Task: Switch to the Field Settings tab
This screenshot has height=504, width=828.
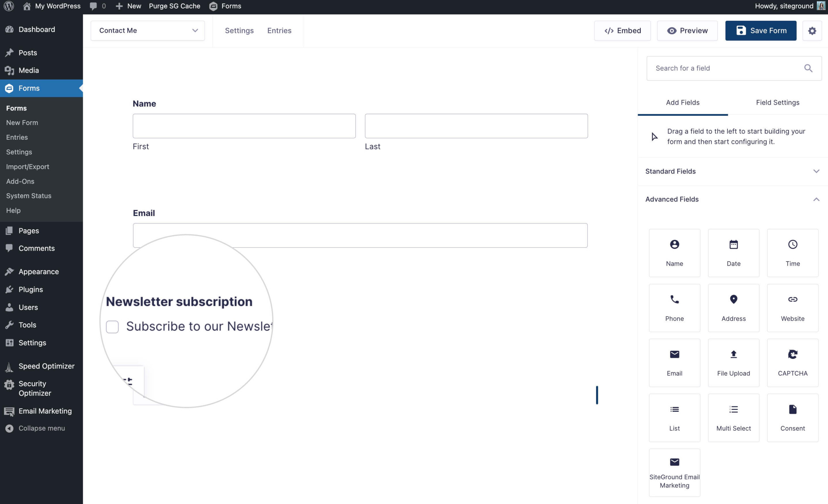Action: pos(778,102)
